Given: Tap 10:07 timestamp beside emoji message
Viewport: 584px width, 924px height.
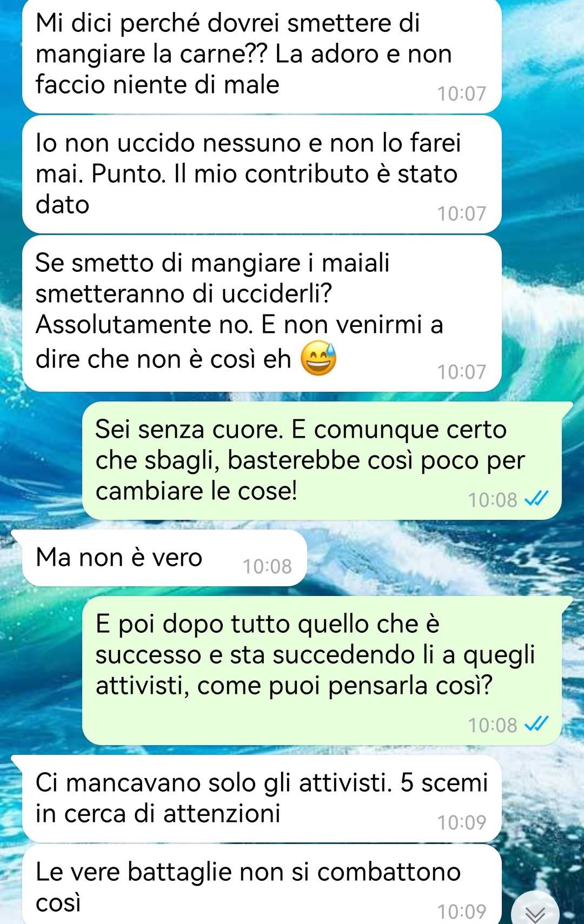Looking at the screenshot, I should pos(462,372).
